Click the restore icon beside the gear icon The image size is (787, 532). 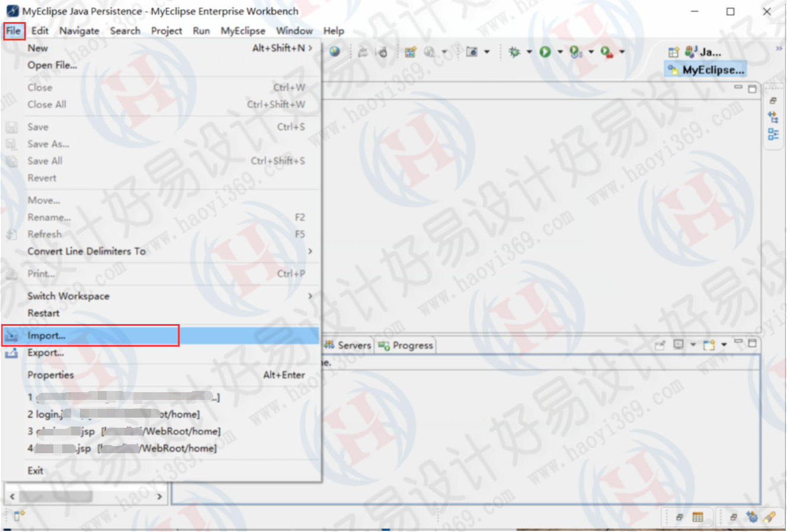(733, 517)
